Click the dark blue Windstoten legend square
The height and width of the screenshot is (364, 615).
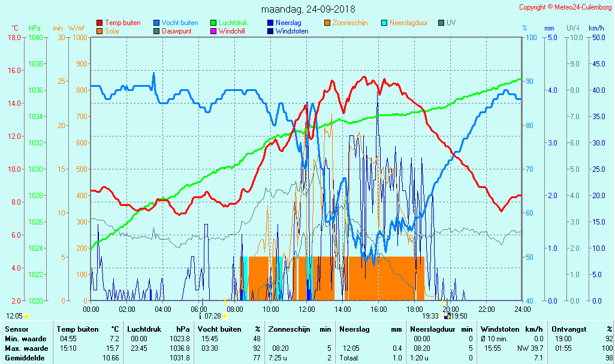pos(270,31)
